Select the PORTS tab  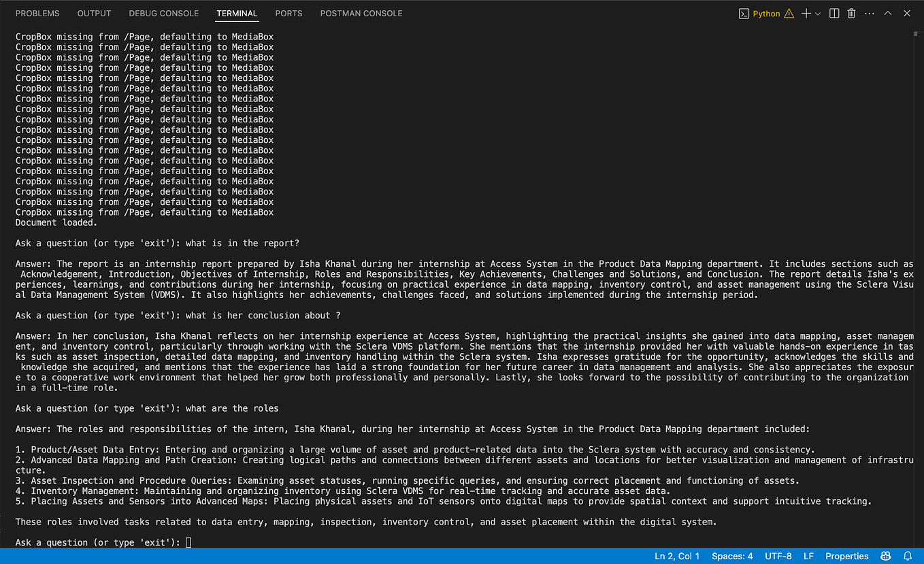(288, 13)
